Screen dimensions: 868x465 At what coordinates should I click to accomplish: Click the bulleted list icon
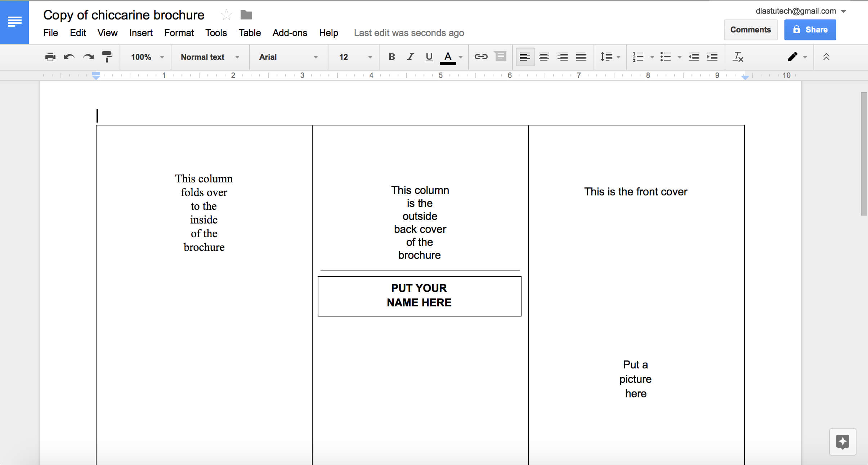pos(665,56)
